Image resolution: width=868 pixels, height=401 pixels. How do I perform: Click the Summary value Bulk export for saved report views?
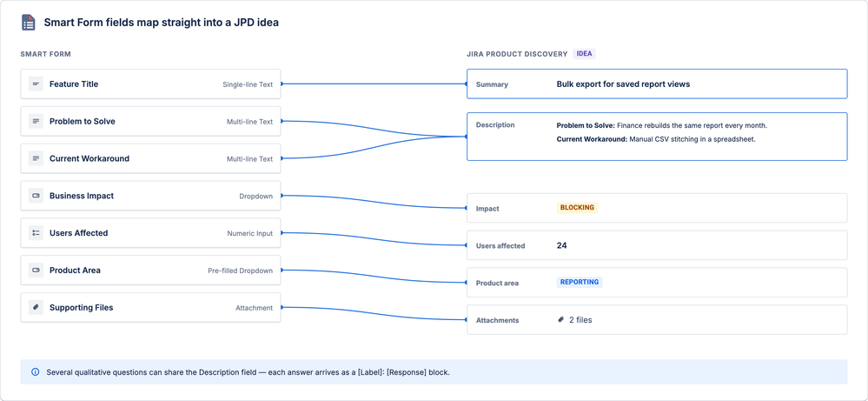tap(623, 84)
